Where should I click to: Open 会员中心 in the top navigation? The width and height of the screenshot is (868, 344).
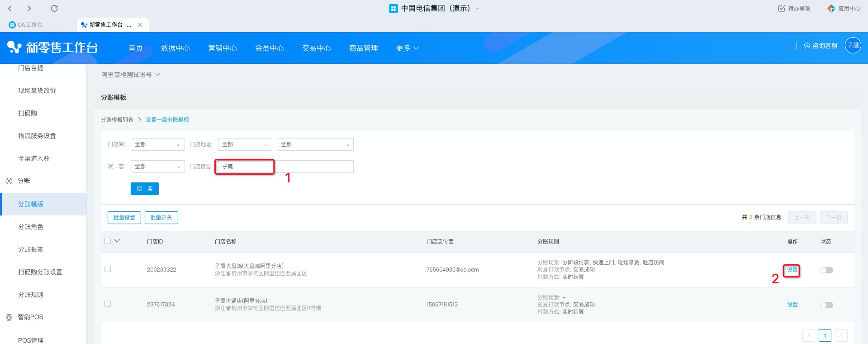point(270,48)
